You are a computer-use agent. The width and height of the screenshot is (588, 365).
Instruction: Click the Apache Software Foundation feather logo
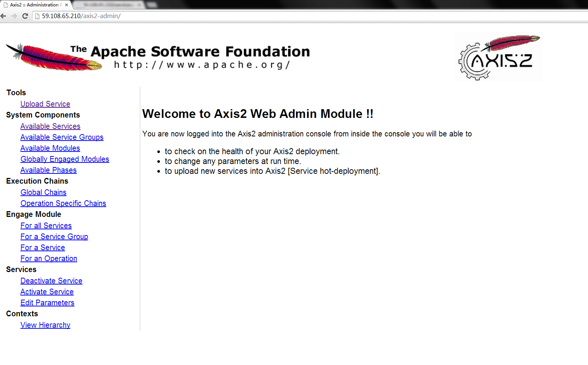click(x=54, y=57)
